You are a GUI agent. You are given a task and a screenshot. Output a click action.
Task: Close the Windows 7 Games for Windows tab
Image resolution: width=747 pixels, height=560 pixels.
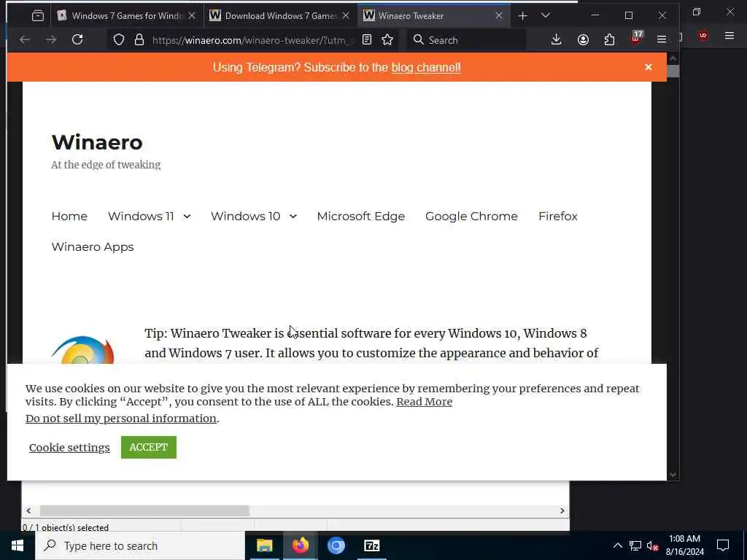coord(192,16)
